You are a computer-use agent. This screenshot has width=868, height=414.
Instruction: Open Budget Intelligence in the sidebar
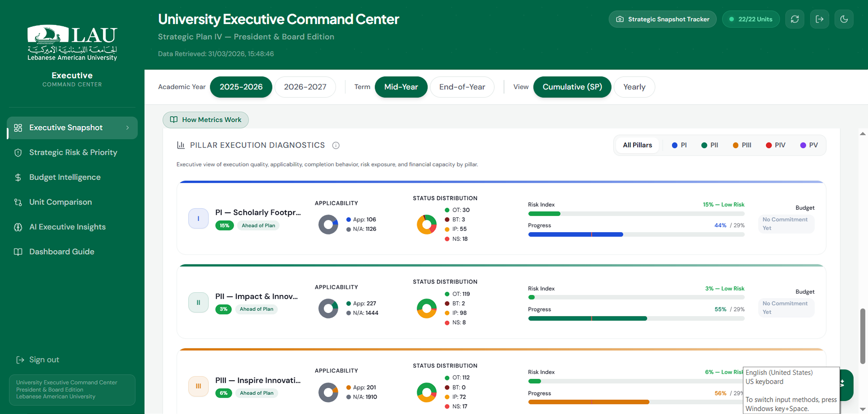65,177
